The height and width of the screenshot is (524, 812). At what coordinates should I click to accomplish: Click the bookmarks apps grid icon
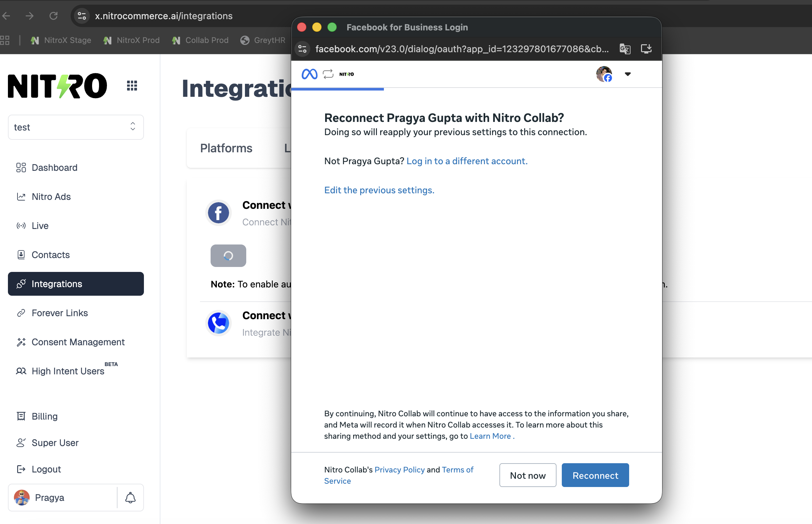tap(5, 40)
